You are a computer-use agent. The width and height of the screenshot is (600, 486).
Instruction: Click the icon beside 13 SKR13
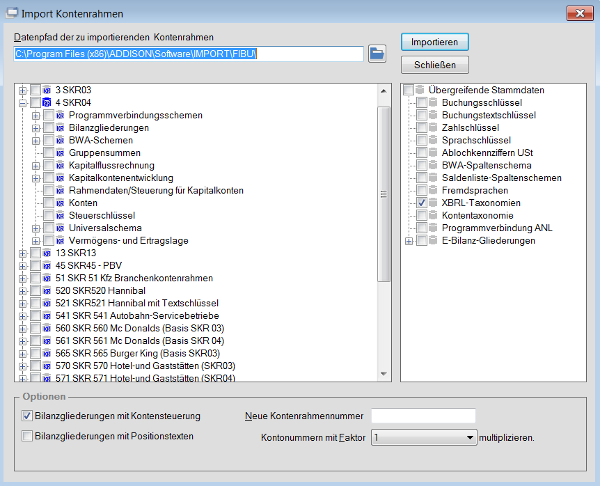[47, 253]
